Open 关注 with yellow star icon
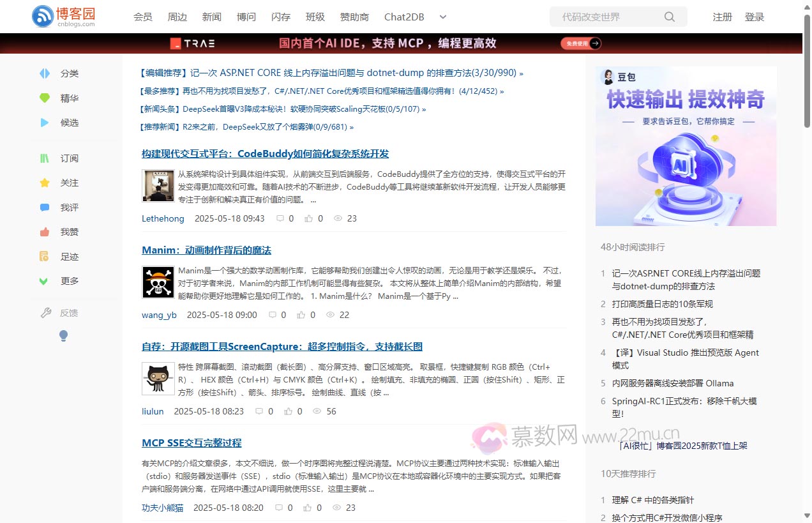The width and height of the screenshot is (812, 523). click(44, 183)
